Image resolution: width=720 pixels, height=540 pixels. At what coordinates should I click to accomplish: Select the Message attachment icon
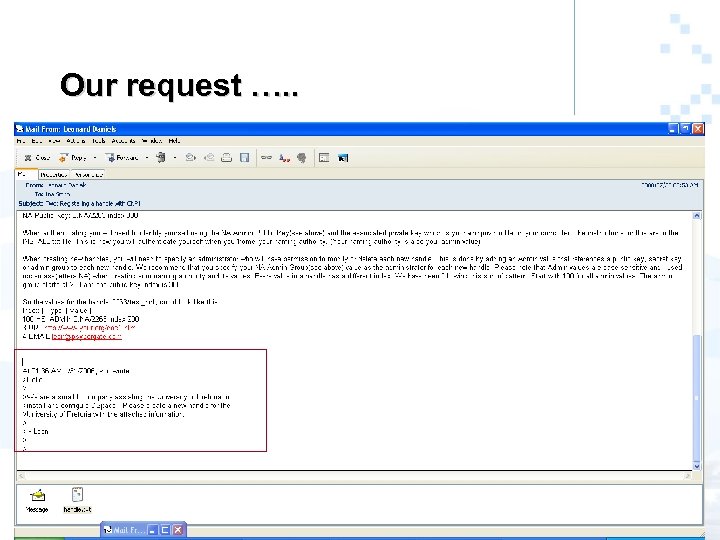point(37,500)
